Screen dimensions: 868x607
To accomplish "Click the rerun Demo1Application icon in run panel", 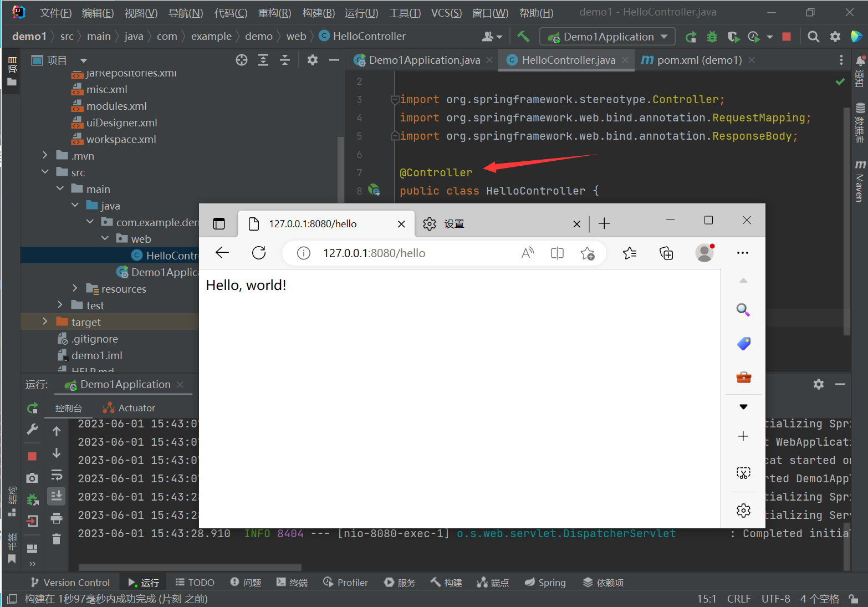I will [33, 408].
